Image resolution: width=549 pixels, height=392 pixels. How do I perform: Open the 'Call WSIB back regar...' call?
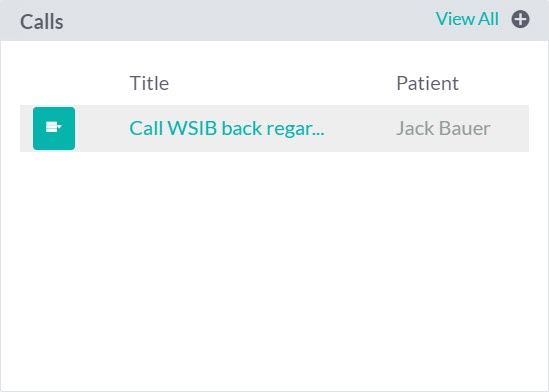coord(227,128)
